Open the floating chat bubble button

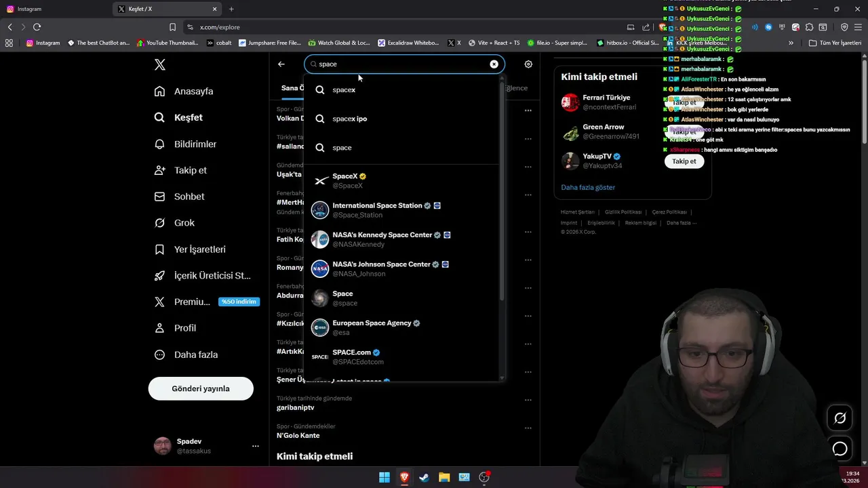[x=840, y=449]
